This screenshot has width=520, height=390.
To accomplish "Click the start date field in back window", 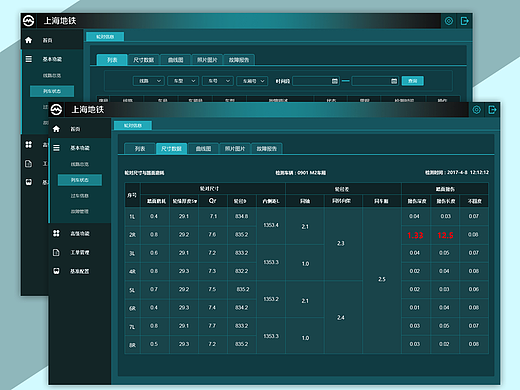I will coord(316,81).
